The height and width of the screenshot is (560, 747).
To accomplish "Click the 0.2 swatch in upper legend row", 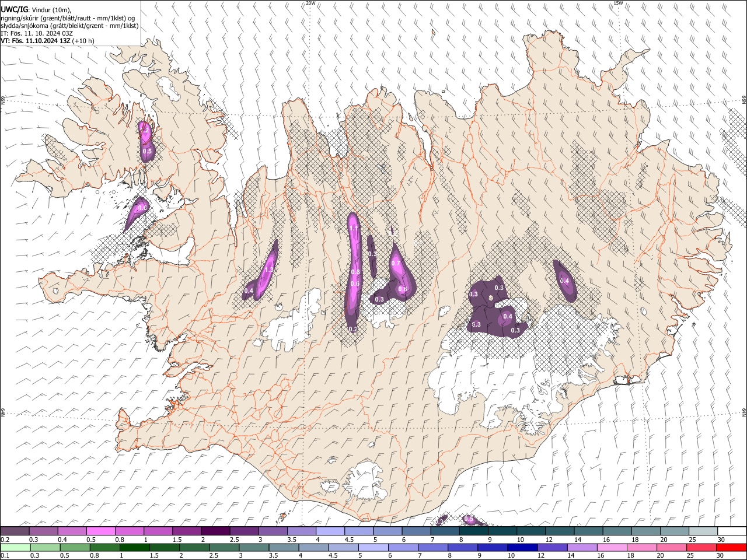I will [x=15, y=531].
